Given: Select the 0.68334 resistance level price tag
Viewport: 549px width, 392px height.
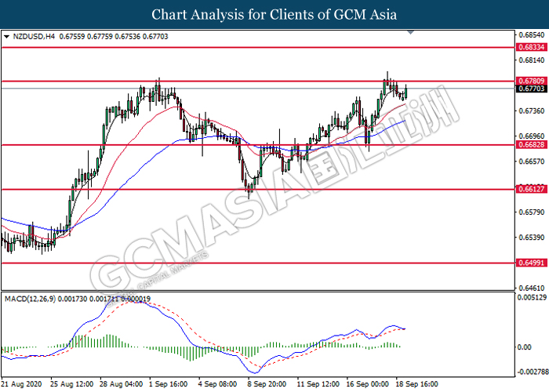Looking at the screenshot, I should point(531,47).
